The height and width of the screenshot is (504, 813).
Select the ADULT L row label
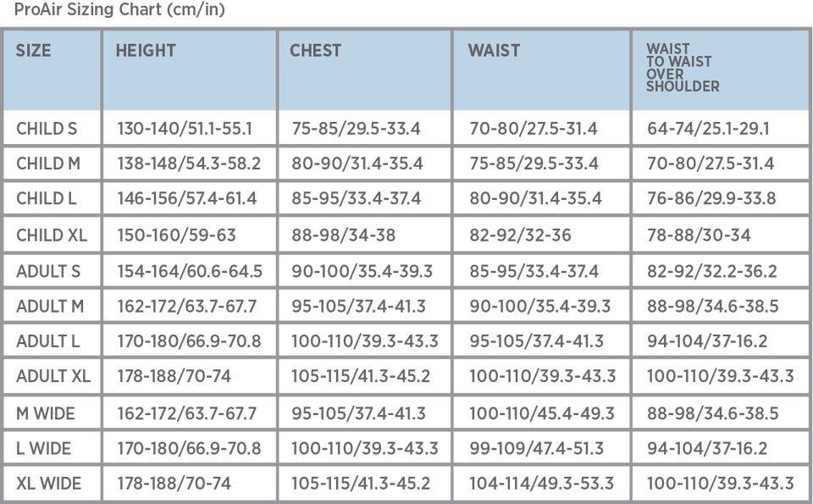(x=48, y=342)
